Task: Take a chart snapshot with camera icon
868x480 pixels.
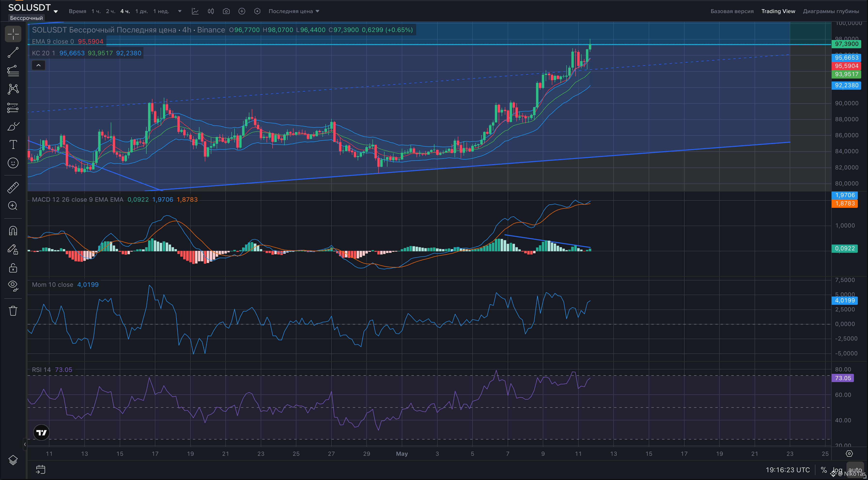Action: [x=226, y=11]
